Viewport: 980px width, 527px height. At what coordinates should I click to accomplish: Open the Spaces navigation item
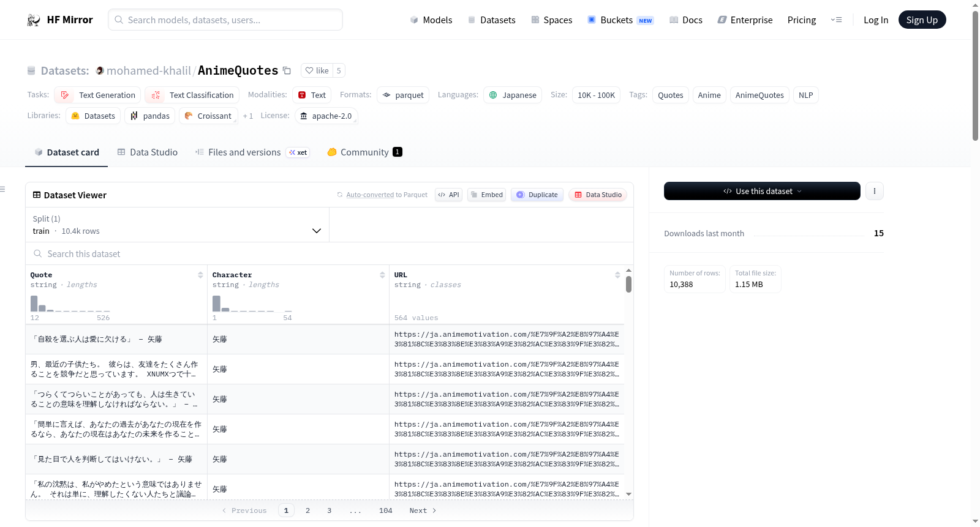552,20
